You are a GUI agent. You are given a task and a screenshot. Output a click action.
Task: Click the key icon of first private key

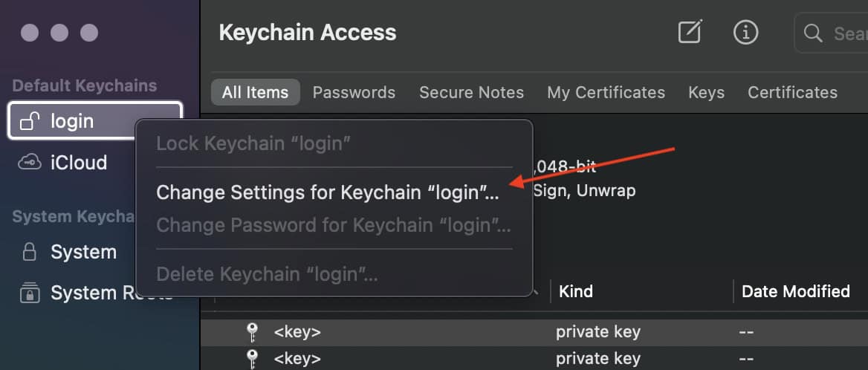251,332
